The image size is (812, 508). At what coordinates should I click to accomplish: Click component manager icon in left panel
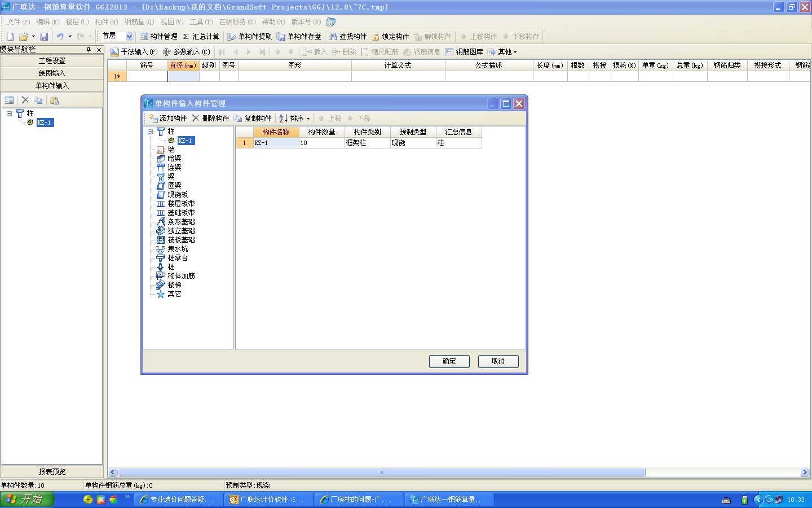(9, 100)
